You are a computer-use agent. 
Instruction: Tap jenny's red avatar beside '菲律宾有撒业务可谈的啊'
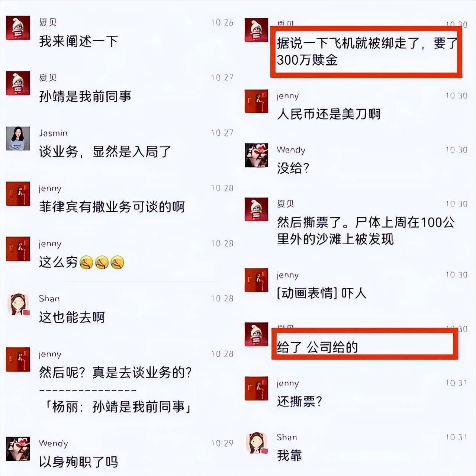(x=18, y=194)
